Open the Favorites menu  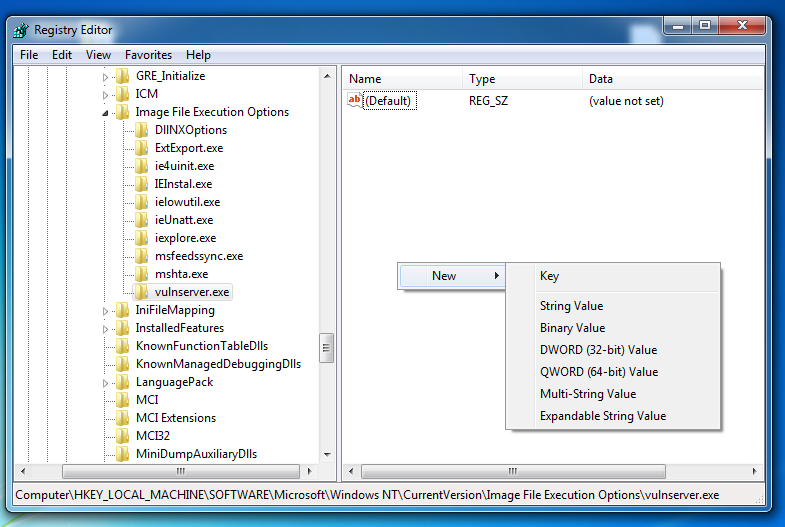pyautogui.click(x=148, y=55)
